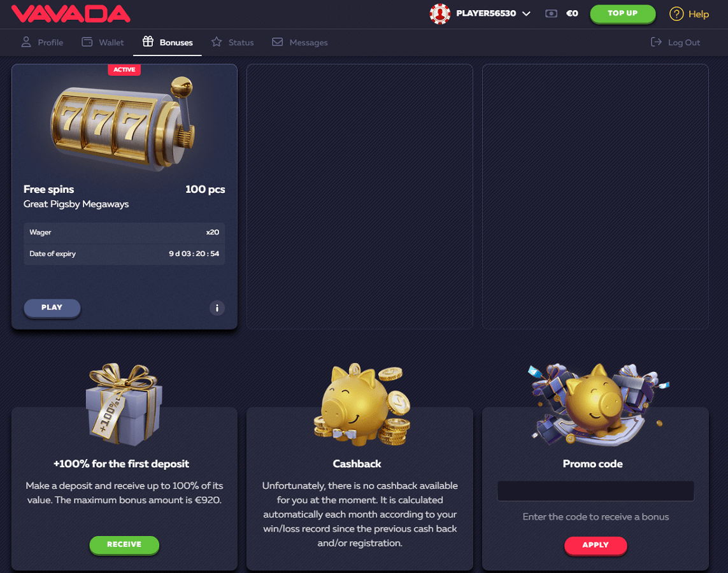This screenshot has height=573, width=728.
Task: Click the wallet balance banknote icon
Action: tap(551, 13)
